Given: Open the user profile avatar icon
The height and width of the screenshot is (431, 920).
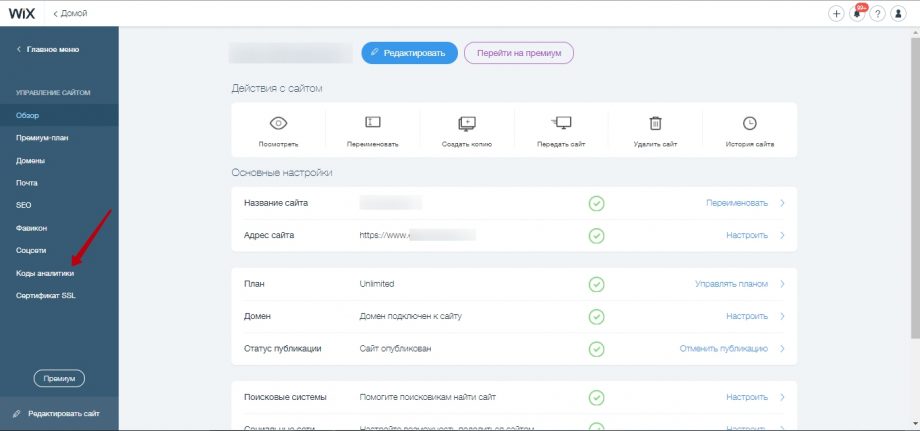Looking at the screenshot, I should click(x=899, y=14).
